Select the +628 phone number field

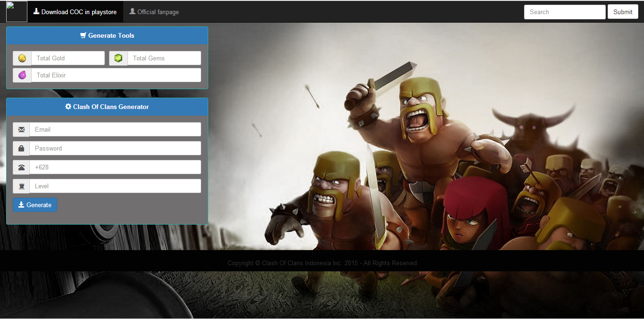click(x=115, y=167)
